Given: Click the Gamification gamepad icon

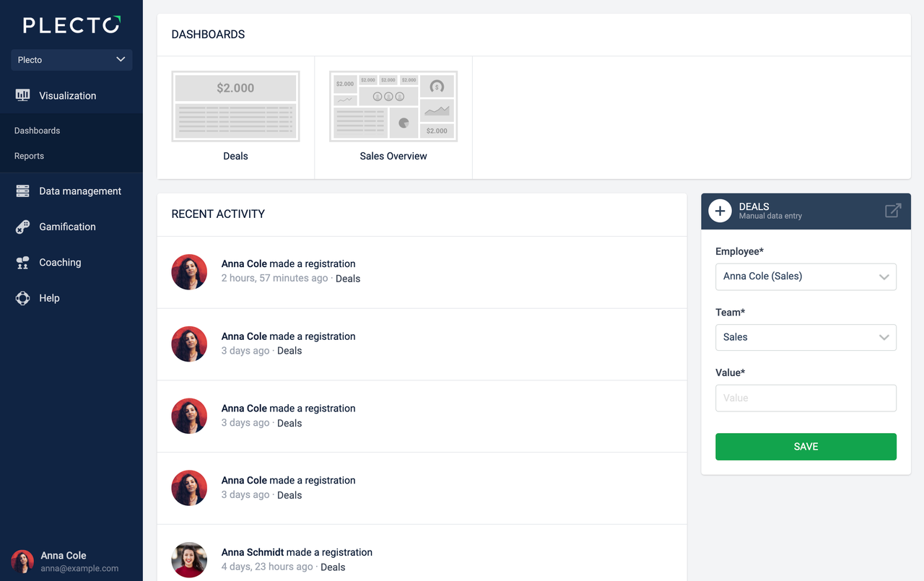Looking at the screenshot, I should click(x=22, y=227).
